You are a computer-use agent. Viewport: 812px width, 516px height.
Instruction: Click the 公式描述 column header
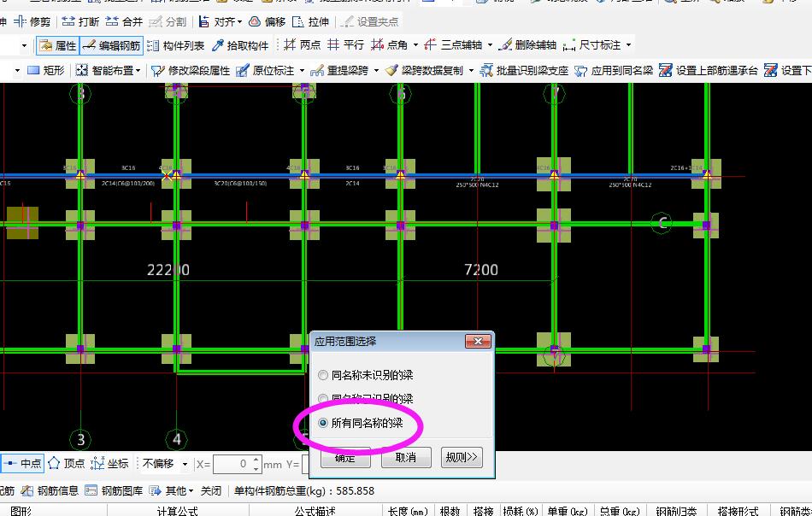tap(315, 511)
